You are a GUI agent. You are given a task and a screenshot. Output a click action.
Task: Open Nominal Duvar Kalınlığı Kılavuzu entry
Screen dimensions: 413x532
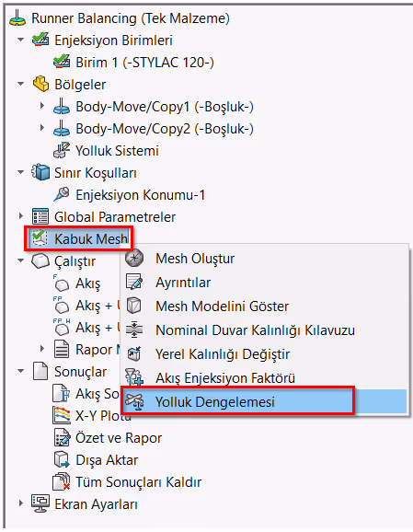click(265, 330)
